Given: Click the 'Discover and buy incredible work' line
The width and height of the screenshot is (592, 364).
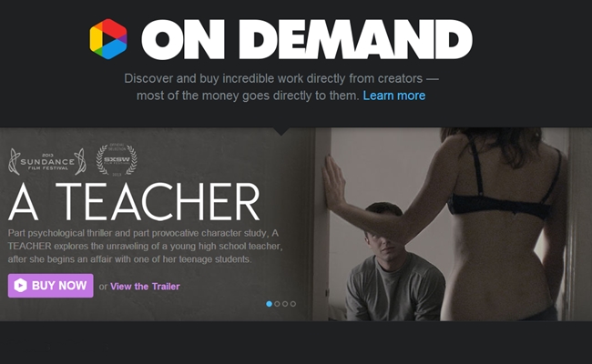Looking at the screenshot, I should coord(281,78).
